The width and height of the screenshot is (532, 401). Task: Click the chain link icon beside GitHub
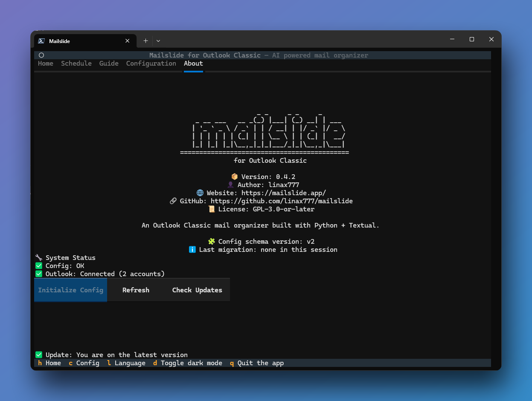tap(173, 201)
